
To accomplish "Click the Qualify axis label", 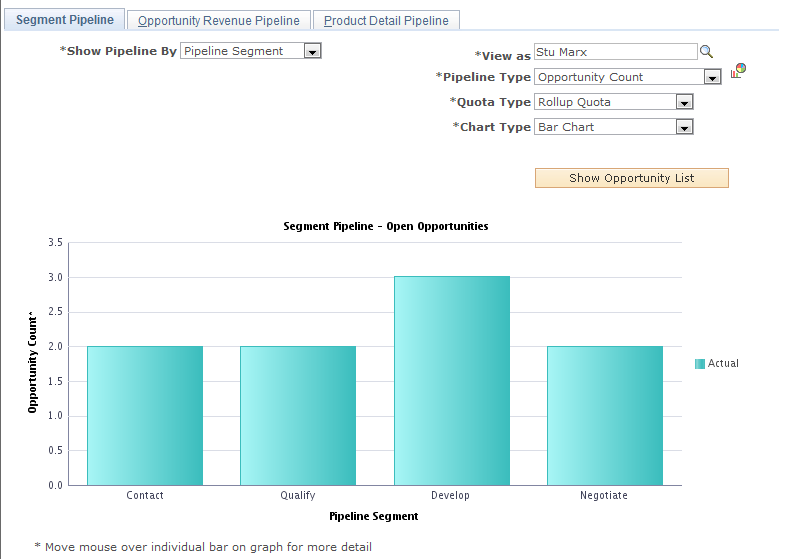I will [x=298, y=495].
